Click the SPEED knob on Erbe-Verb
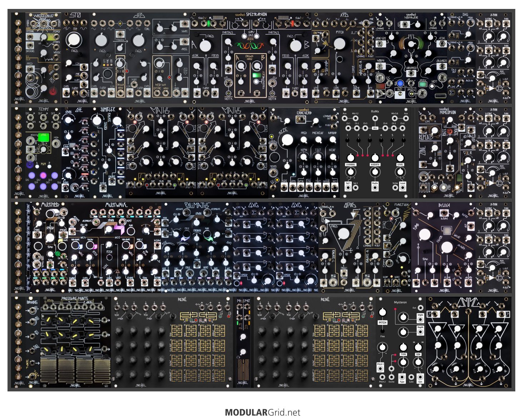Image resolution: width=526 pixels, height=420 pixels. (304, 140)
